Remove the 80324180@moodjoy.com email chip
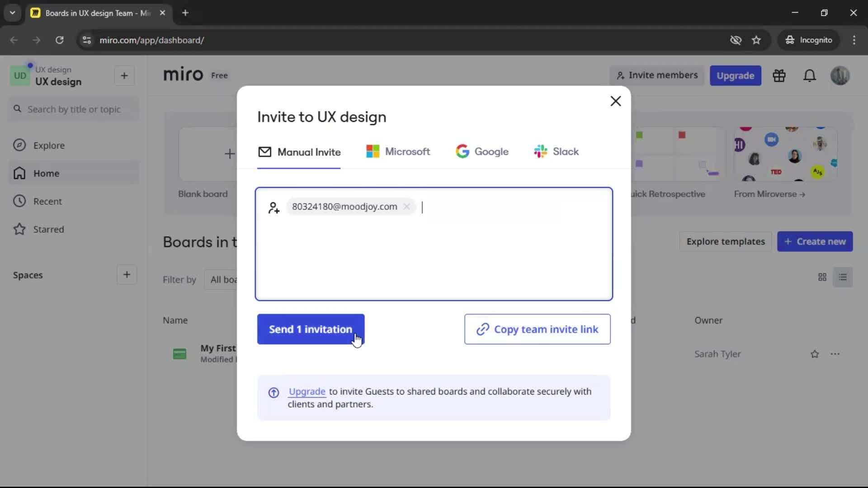The height and width of the screenshot is (488, 868). click(406, 206)
